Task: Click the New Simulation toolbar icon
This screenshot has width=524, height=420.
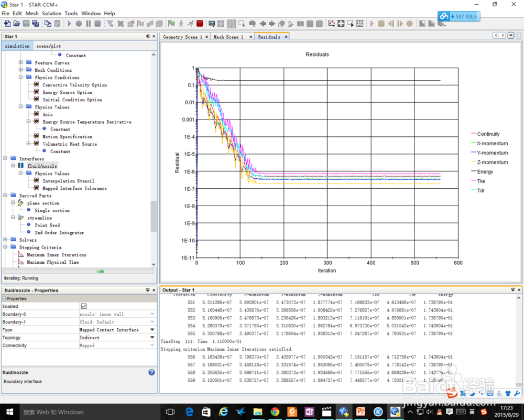Action: 7,24
